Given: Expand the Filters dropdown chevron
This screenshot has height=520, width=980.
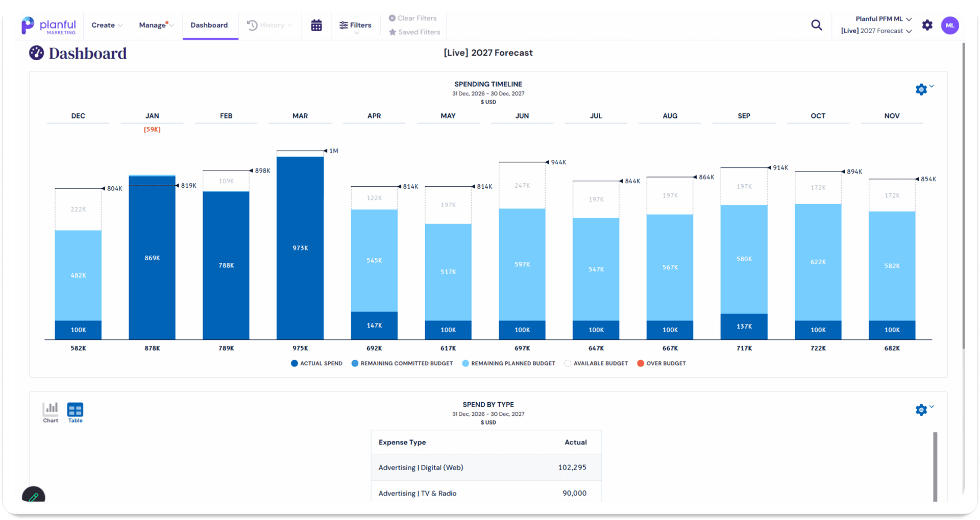Looking at the screenshot, I should [x=357, y=33].
